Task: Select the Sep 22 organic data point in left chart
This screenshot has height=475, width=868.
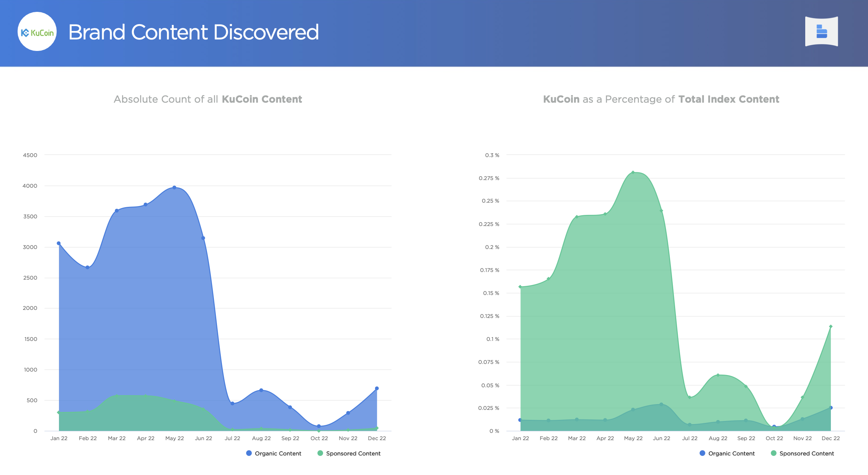Action: click(290, 407)
